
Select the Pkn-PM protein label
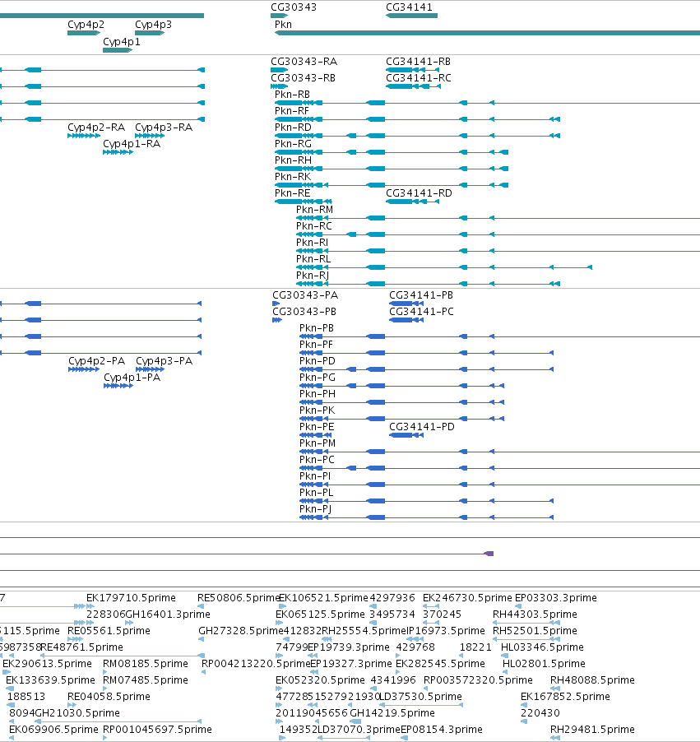point(318,443)
